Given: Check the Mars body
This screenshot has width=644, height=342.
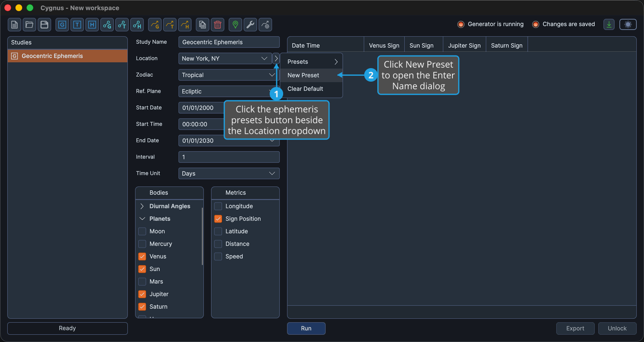Looking at the screenshot, I should click(142, 282).
